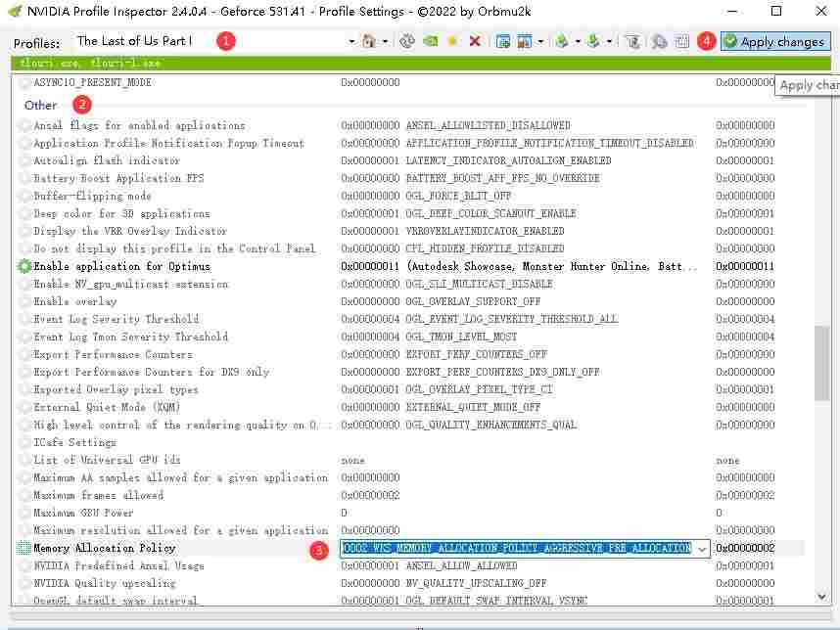
Task: Select 'Maximum resolution allowed' setting
Action: pos(180,530)
